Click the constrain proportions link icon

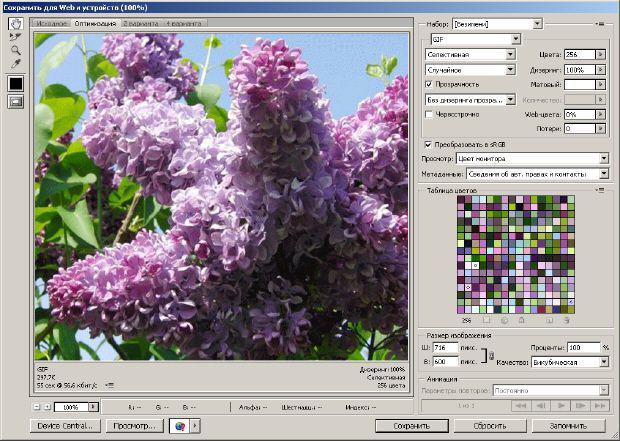pyautogui.click(x=491, y=355)
